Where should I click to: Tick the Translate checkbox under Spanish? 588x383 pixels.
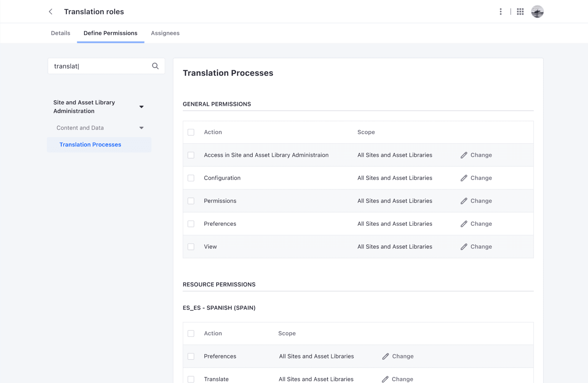pyautogui.click(x=191, y=379)
